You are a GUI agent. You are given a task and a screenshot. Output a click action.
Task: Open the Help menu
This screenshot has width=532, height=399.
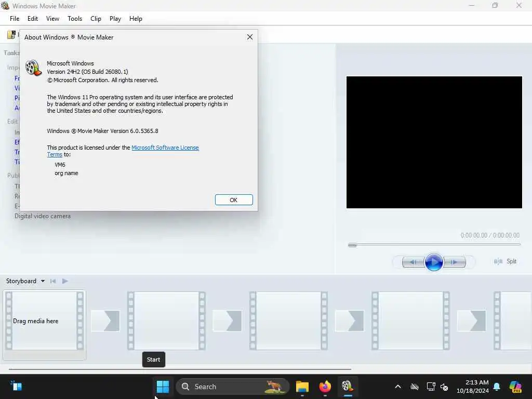click(136, 19)
